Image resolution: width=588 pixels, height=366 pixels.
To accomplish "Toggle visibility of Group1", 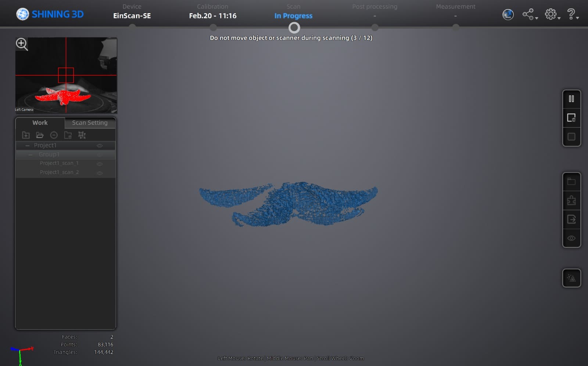I will (x=100, y=155).
